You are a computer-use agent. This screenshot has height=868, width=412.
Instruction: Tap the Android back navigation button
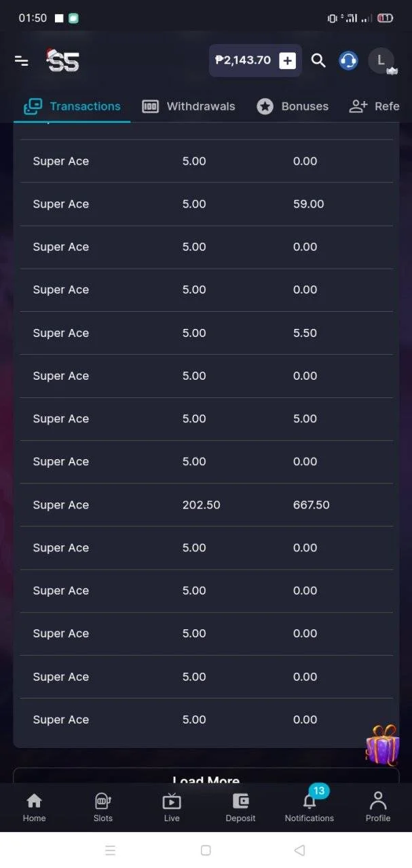300,850
